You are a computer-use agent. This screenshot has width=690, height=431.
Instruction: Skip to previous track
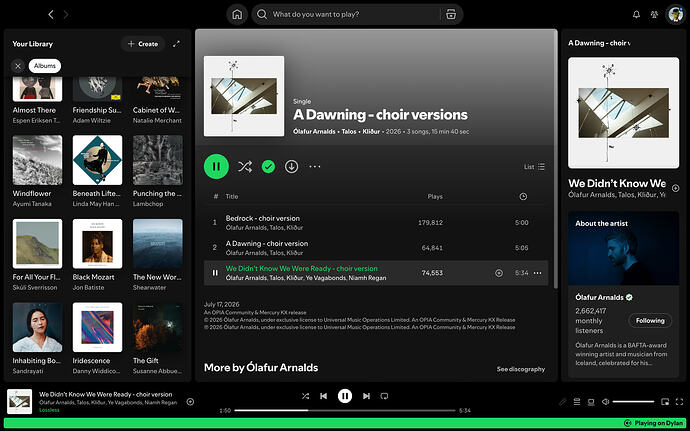[x=323, y=396]
